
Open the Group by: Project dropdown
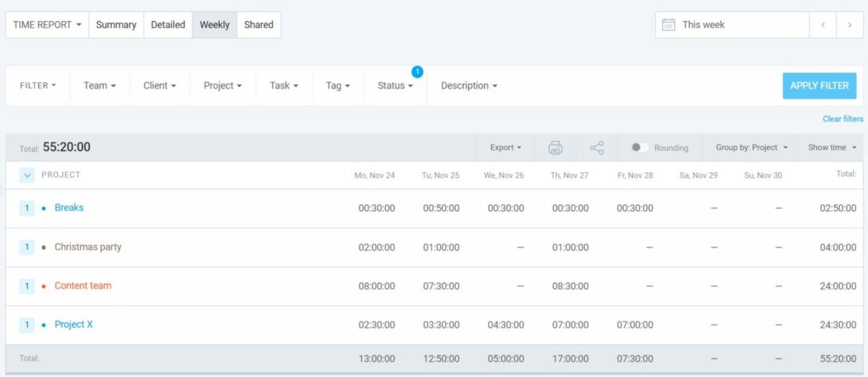[x=751, y=148]
